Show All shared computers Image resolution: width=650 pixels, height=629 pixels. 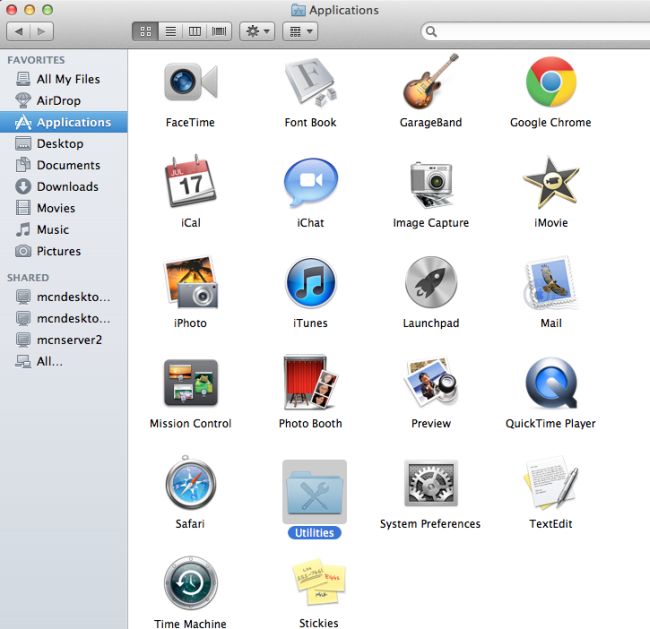pos(64,361)
